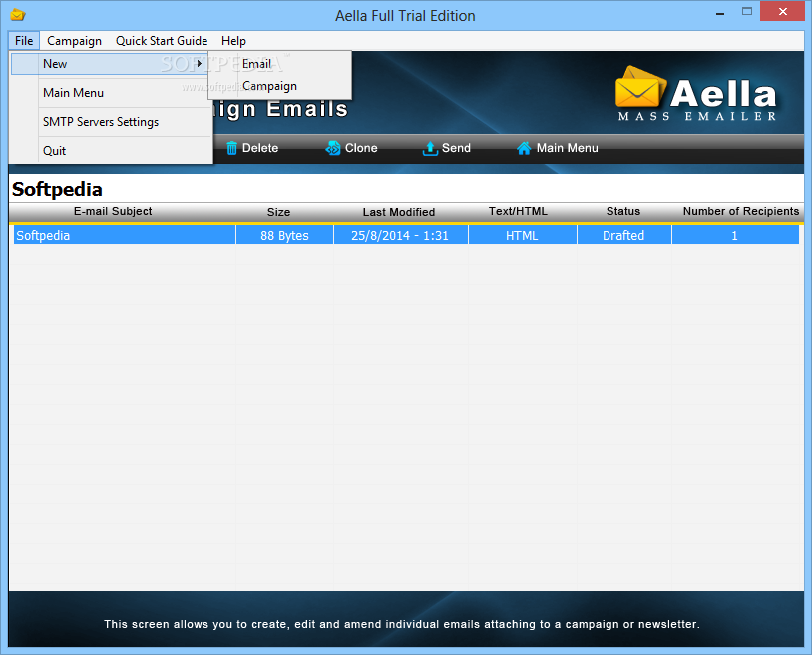Viewport: 812px width, 655px height.
Task: Click the Status column header
Action: click(x=623, y=211)
